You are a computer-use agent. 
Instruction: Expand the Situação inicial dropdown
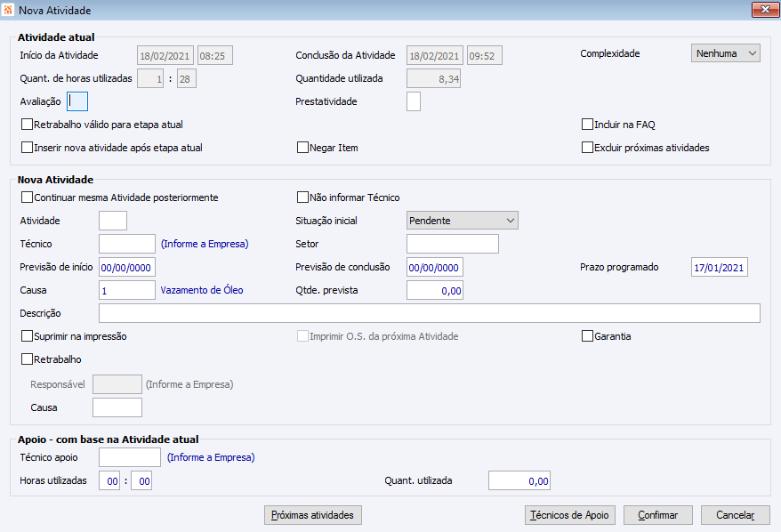[463, 220]
